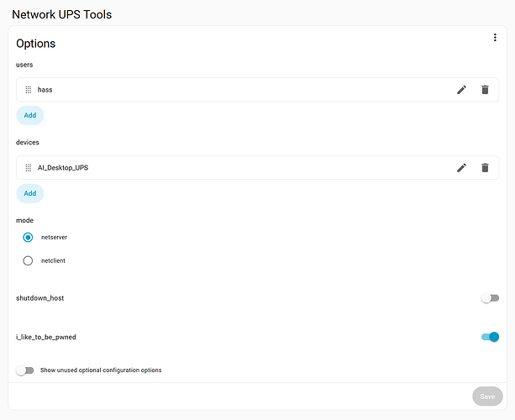Delete the AI_Desktop_UPS device
Screen dimensions: 515x420
coord(485,168)
